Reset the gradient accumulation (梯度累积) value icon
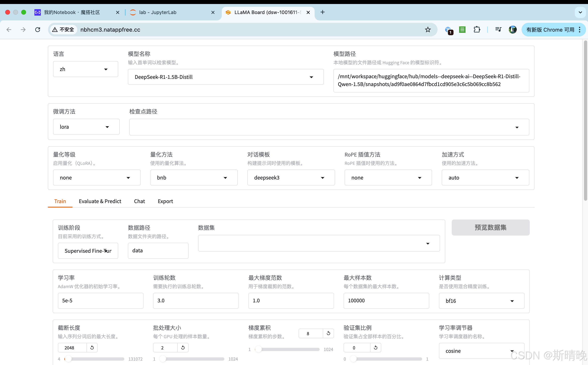 (328, 333)
